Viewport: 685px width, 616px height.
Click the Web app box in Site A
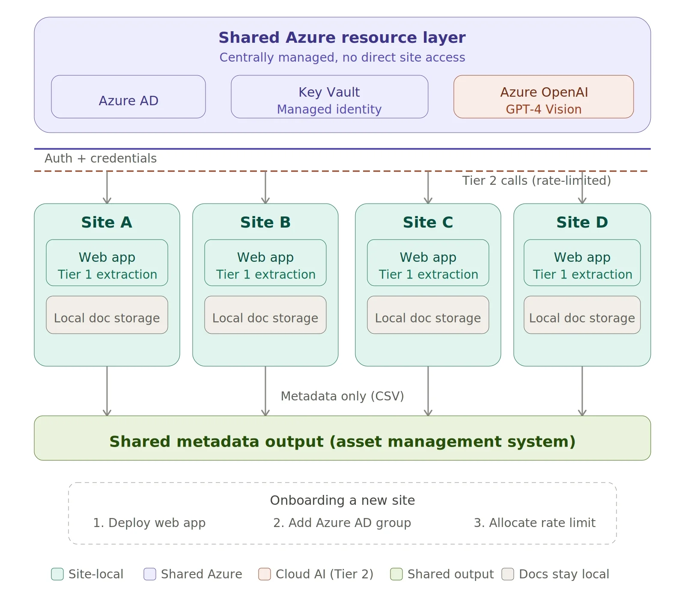107,263
